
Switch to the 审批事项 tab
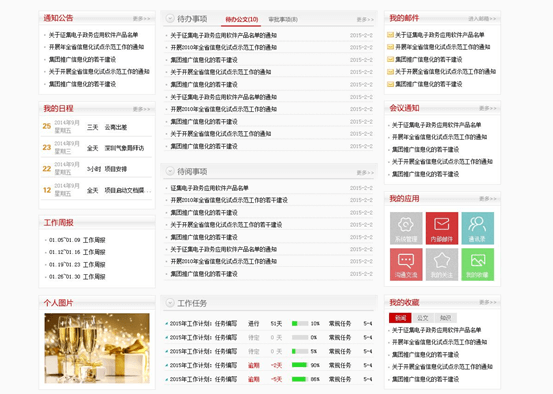click(283, 19)
